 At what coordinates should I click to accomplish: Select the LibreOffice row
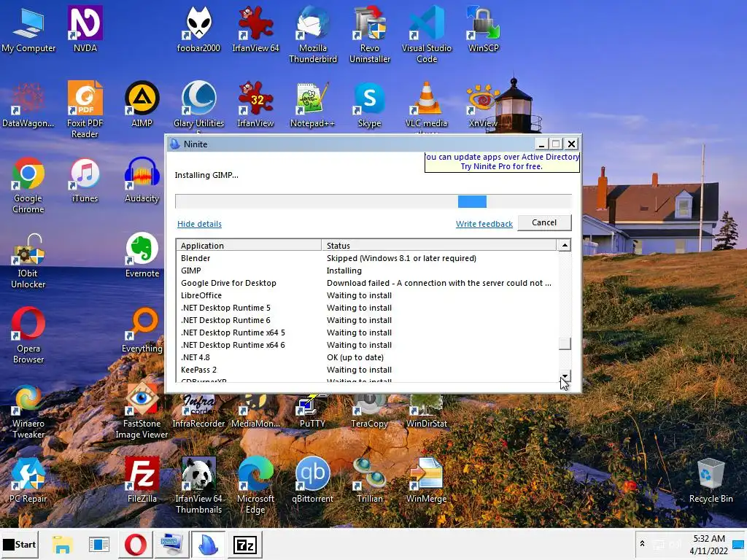(367, 295)
